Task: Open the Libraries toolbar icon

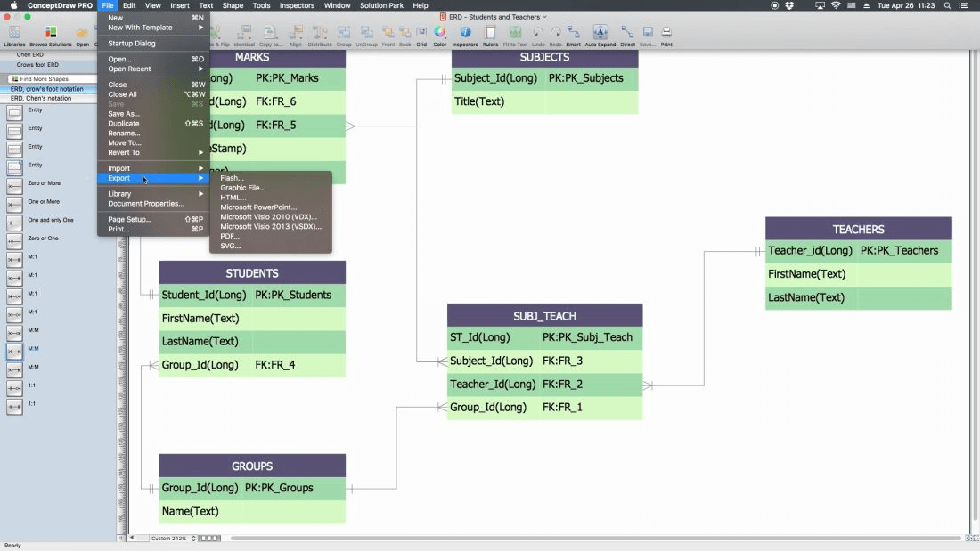Action: 14,36
